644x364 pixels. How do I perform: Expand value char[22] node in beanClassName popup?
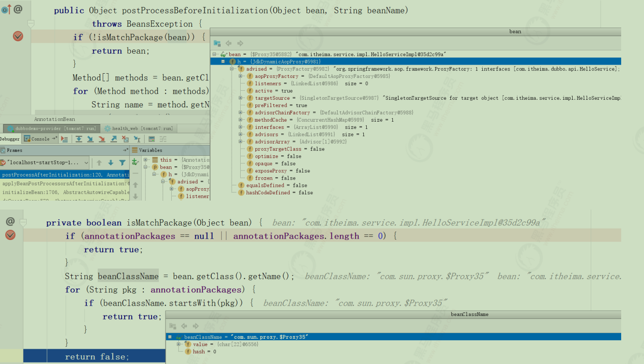point(178,344)
